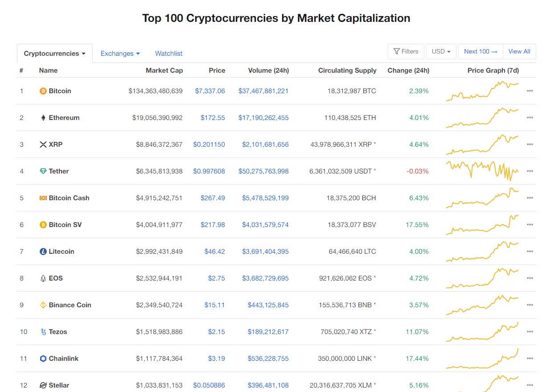Viewport: 546px width, 392px height.
Task: Open the USD currency dropdown
Action: coord(441,51)
